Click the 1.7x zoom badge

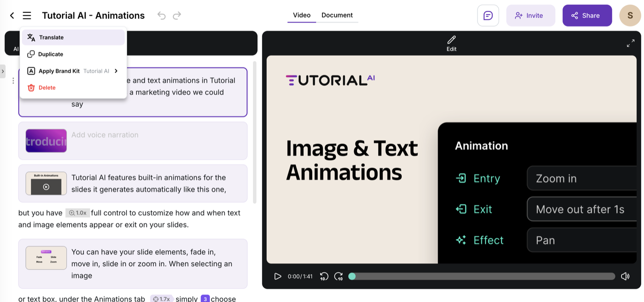[x=161, y=299]
